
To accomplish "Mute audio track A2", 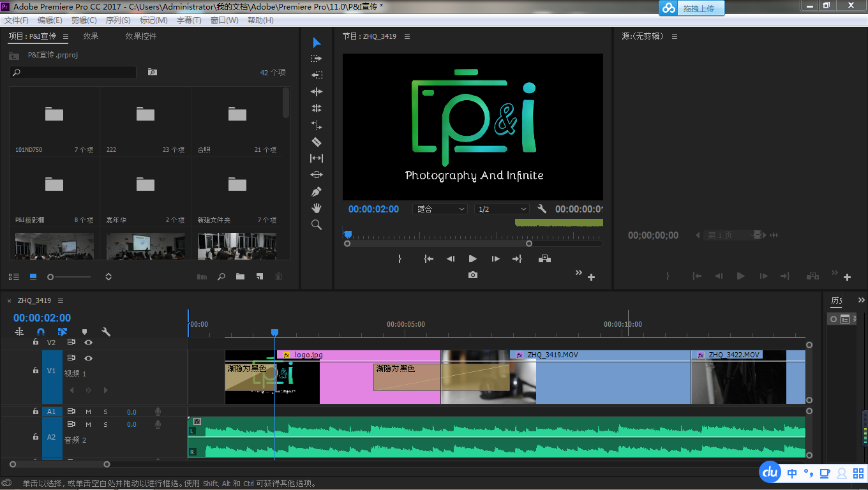I will point(89,424).
